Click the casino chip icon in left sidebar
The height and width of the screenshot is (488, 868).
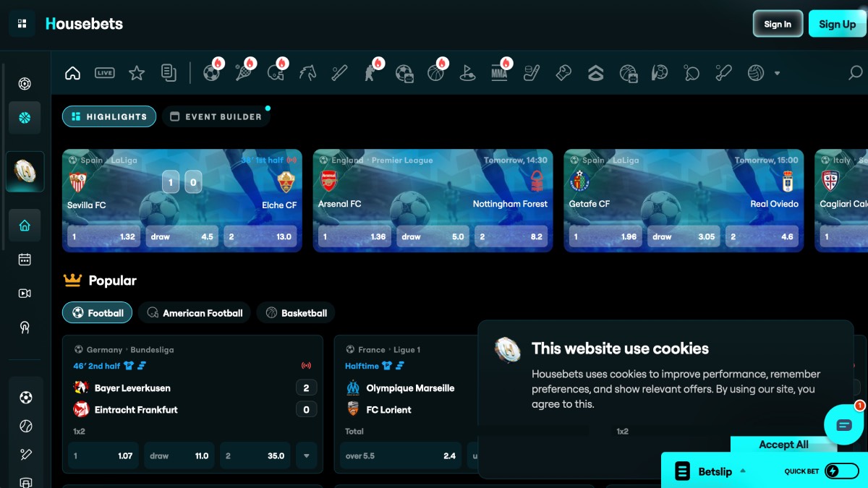coord(25,84)
